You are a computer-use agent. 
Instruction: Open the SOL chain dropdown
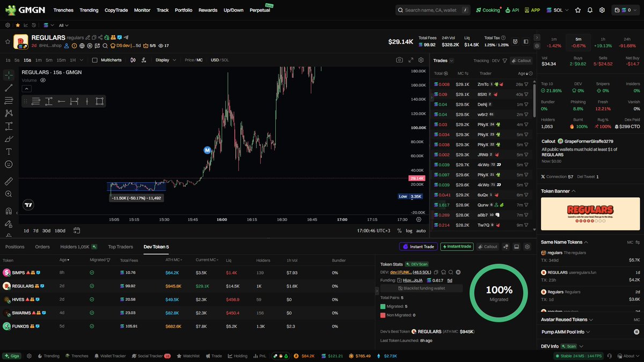pos(557,10)
